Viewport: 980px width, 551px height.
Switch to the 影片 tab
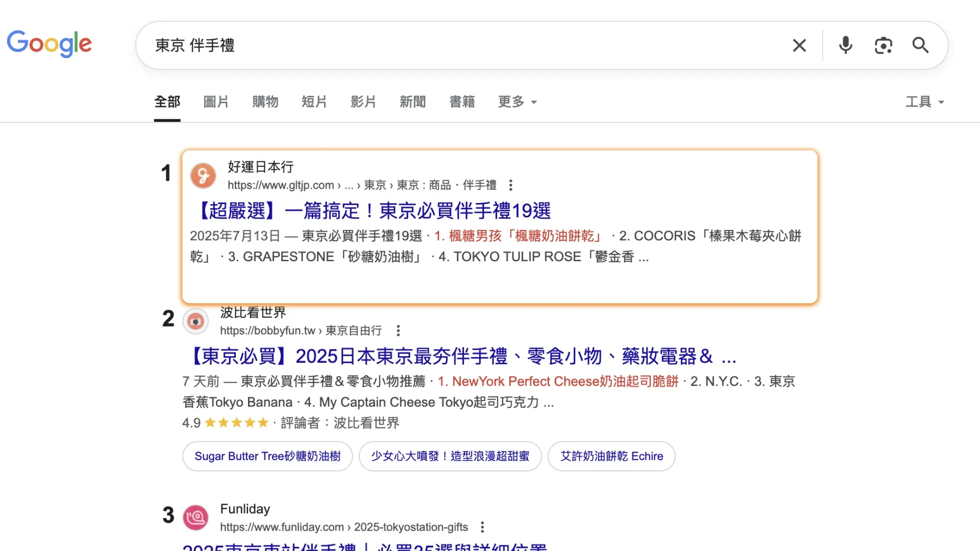[x=363, y=102]
